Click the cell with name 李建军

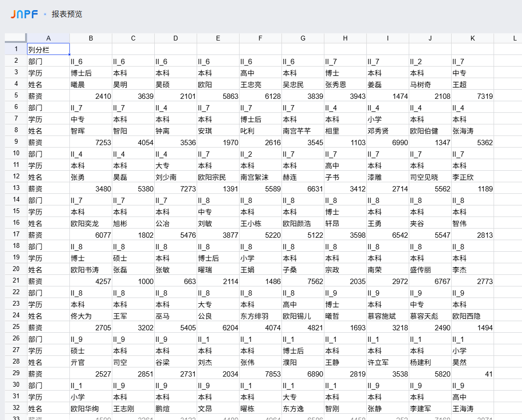click(430, 408)
